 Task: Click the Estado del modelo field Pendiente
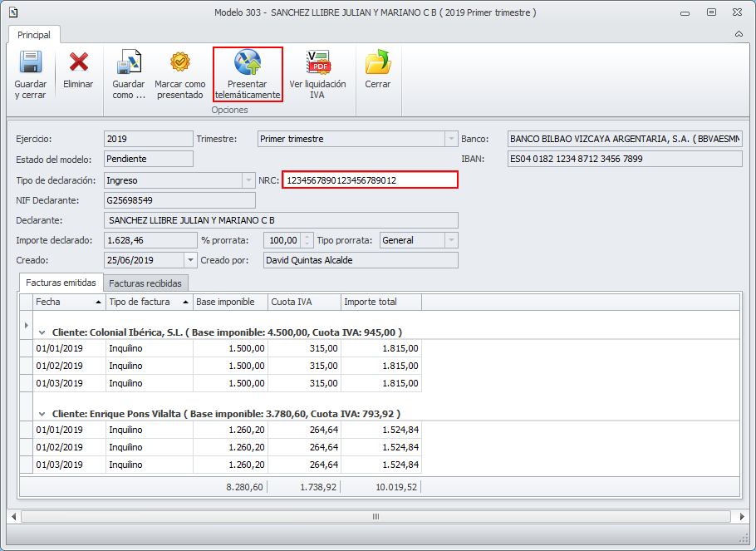(149, 159)
